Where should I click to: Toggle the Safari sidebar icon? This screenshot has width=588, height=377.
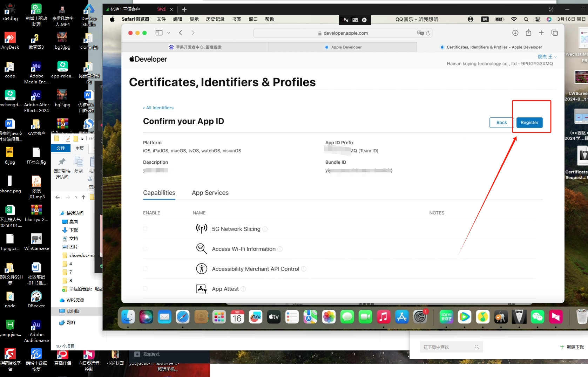click(159, 33)
